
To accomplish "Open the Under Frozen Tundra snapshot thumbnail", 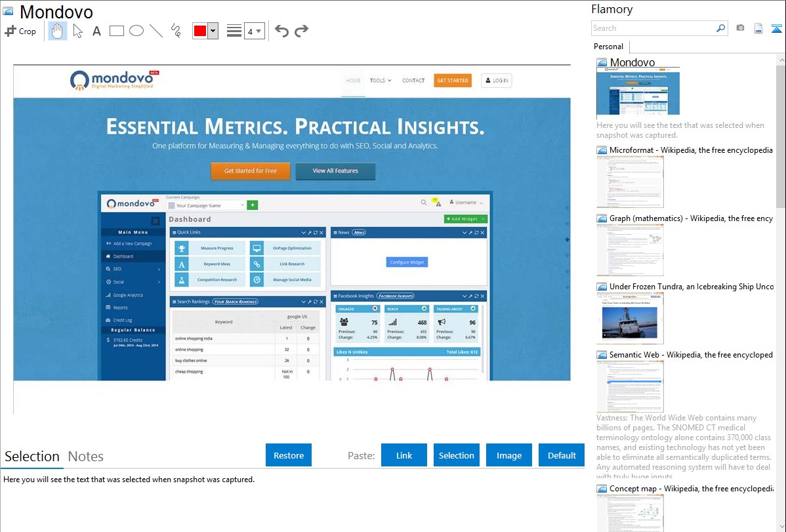I will click(630, 318).
